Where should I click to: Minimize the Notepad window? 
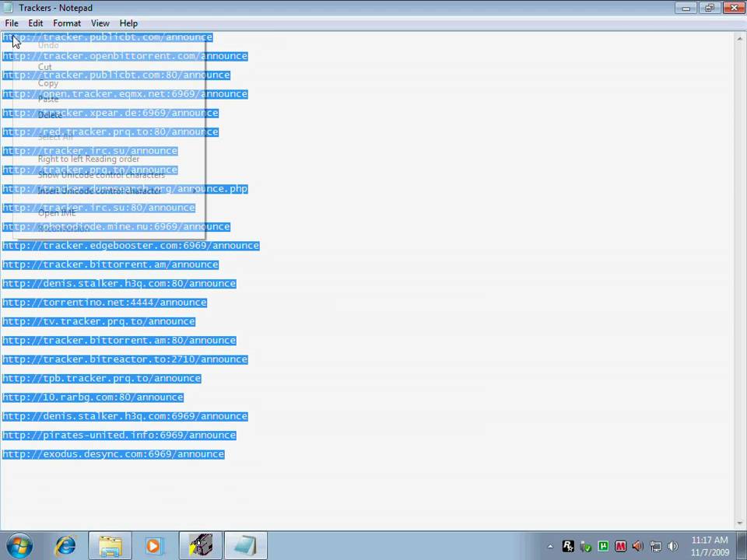[686, 8]
